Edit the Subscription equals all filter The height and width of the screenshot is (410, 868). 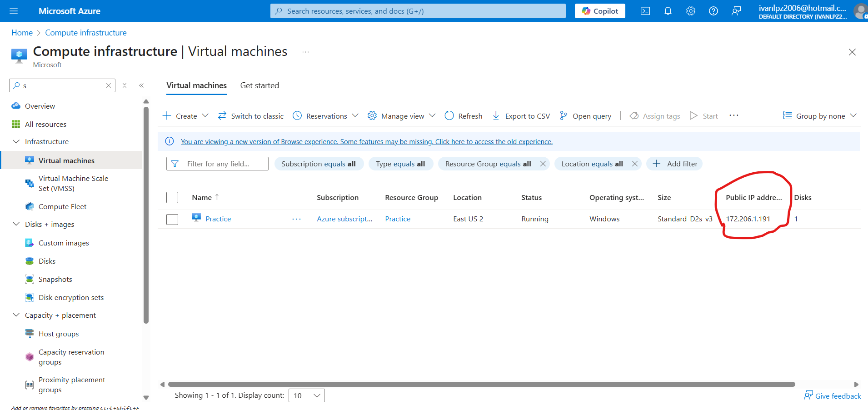(319, 164)
